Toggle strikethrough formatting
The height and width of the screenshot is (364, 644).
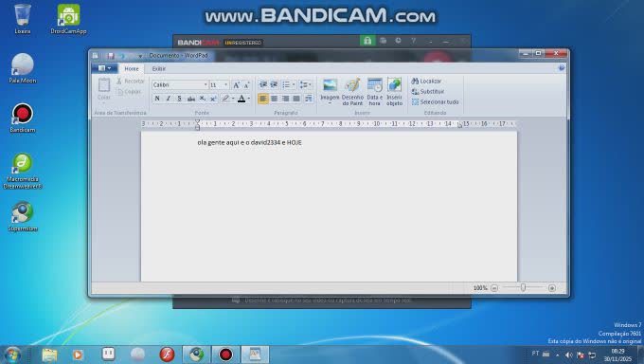[191, 99]
